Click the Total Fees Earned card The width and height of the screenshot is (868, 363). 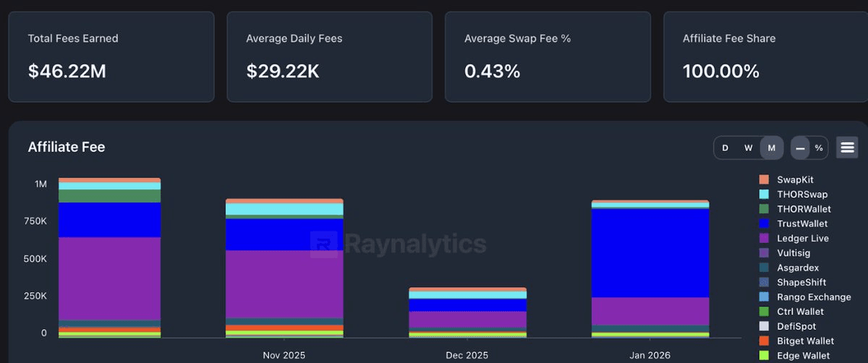(111, 56)
